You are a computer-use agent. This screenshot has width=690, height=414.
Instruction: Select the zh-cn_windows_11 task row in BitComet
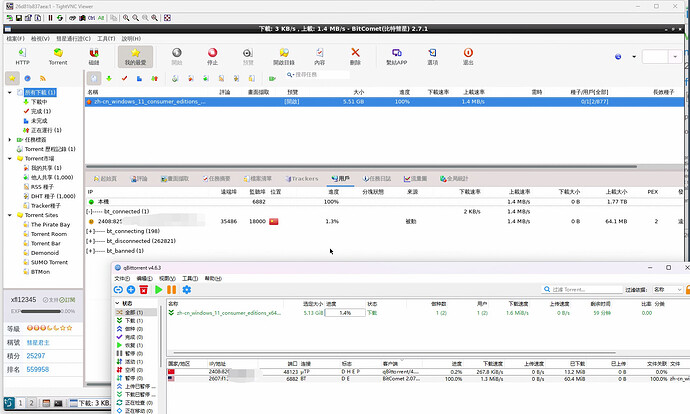[384, 102]
